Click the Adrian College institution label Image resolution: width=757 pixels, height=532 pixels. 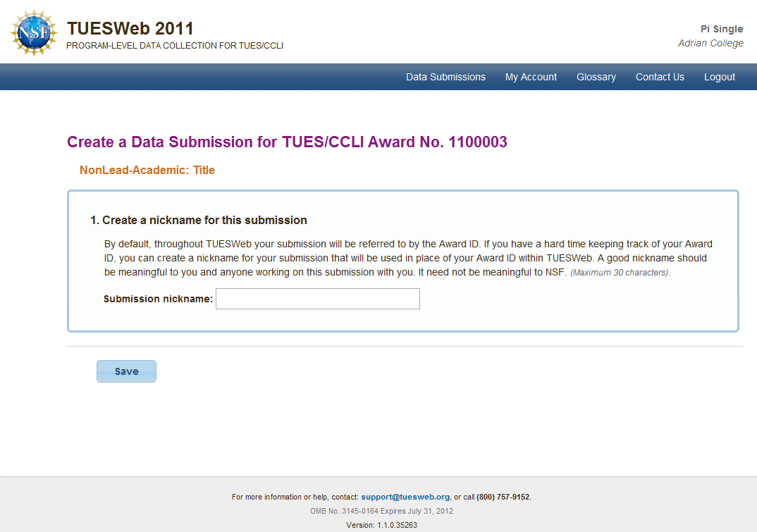click(x=710, y=44)
